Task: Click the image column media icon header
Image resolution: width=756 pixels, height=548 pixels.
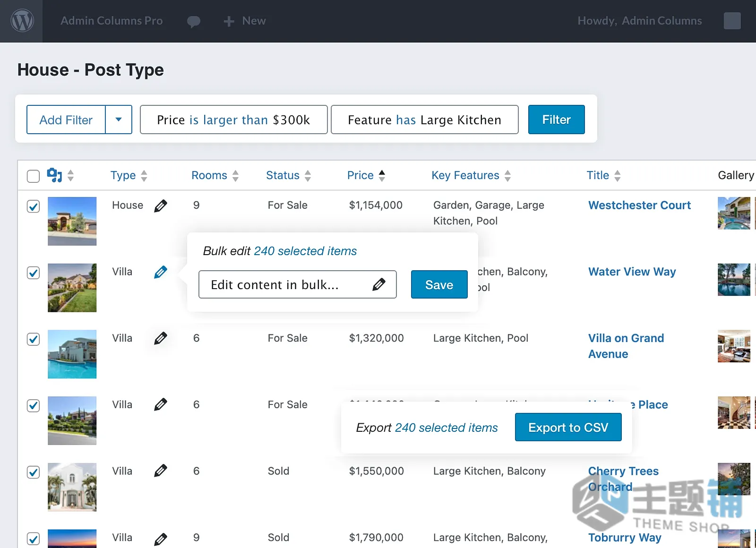Action: pos(55,175)
